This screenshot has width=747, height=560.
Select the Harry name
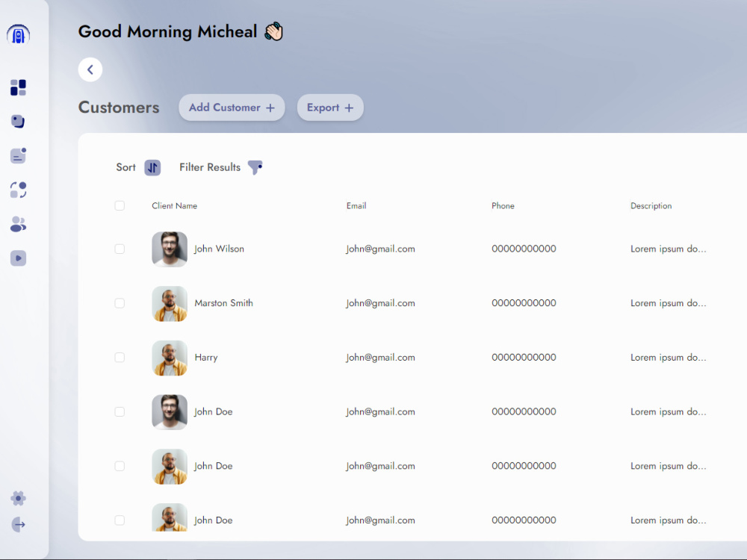(206, 358)
